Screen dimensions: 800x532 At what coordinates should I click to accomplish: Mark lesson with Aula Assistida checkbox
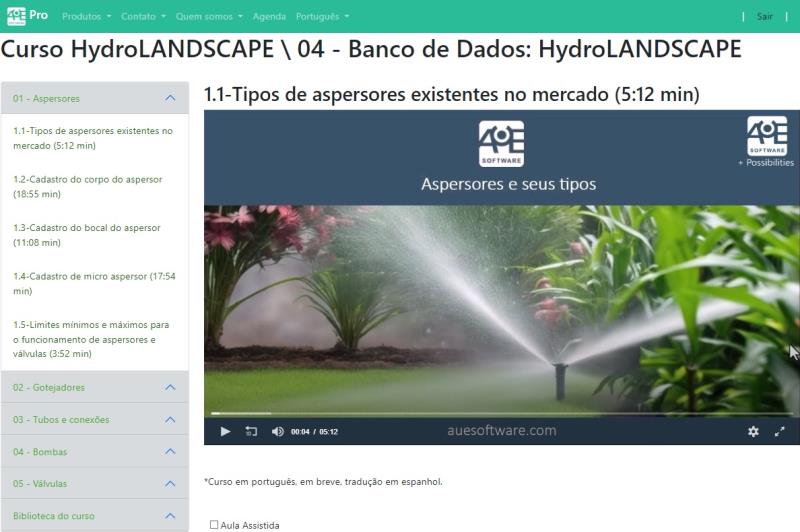[214, 524]
